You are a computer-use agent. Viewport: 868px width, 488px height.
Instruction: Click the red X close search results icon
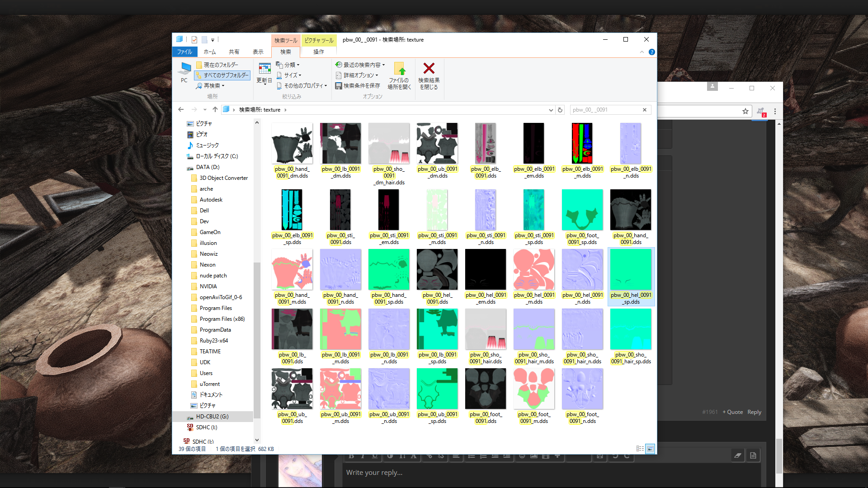click(429, 69)
